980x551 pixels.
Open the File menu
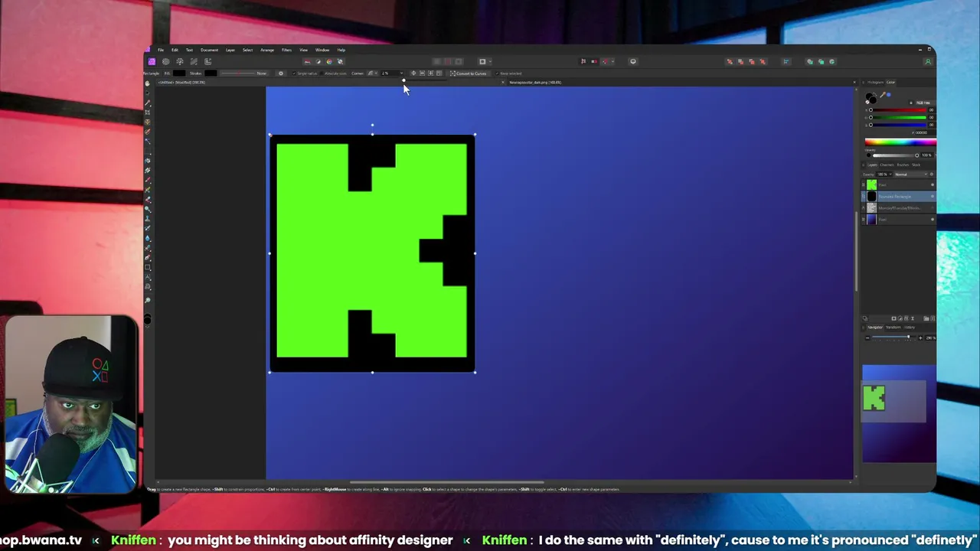161,51
